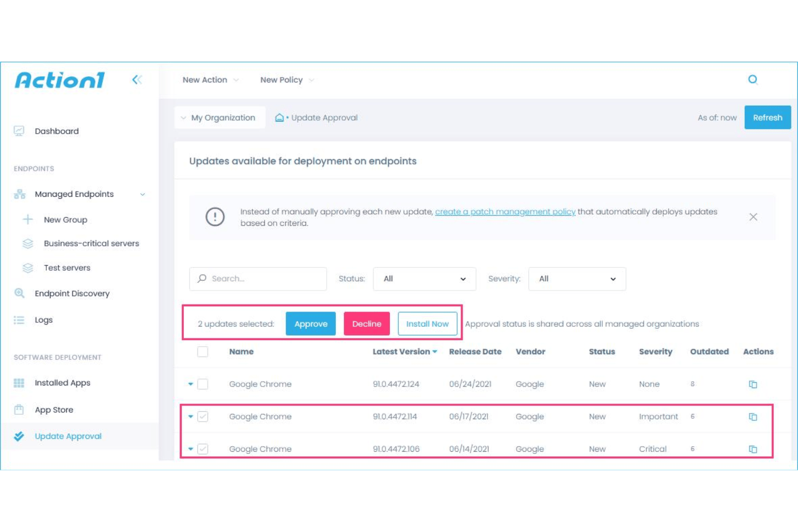Click the Update Approval breadcrumb
798x532 pixels.
point(325,118)
